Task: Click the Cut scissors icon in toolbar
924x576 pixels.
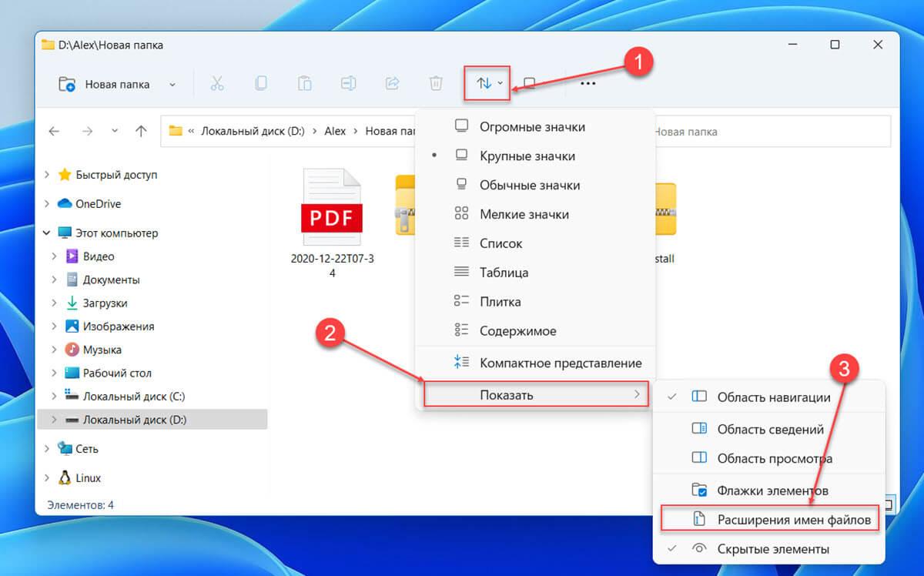Action: (x=217, y=84)
